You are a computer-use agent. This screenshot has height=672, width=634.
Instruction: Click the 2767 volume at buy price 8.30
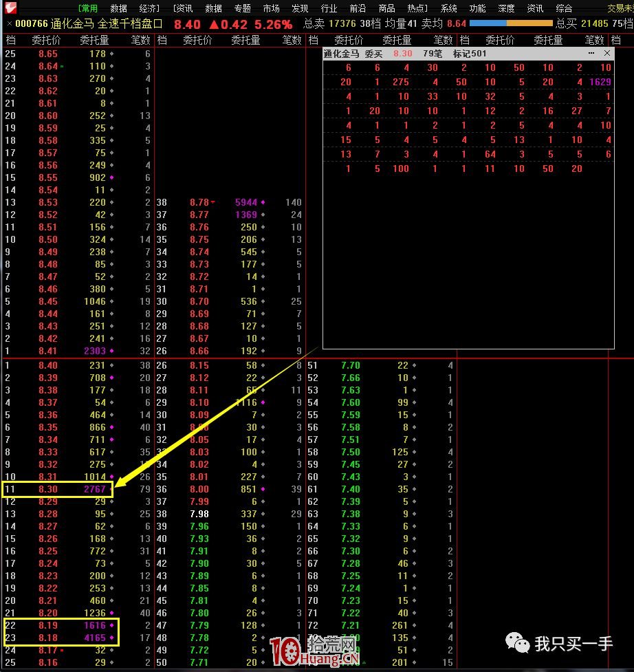[95, 489]
